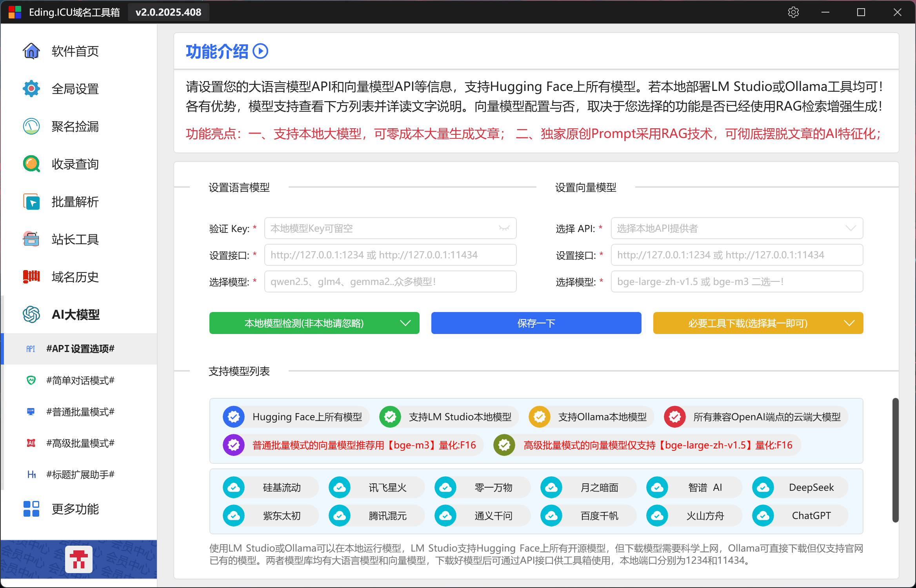Expand 必要工具下载 dropdown arrow

tap(849, 323)
